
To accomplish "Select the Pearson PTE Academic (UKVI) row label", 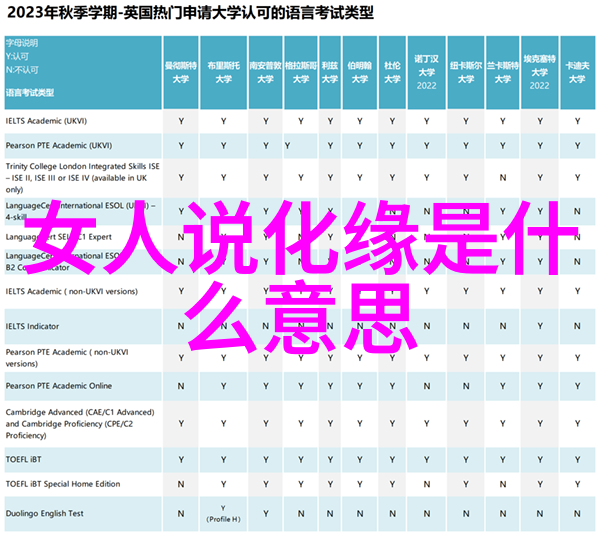I will click(x=59, y=145).
